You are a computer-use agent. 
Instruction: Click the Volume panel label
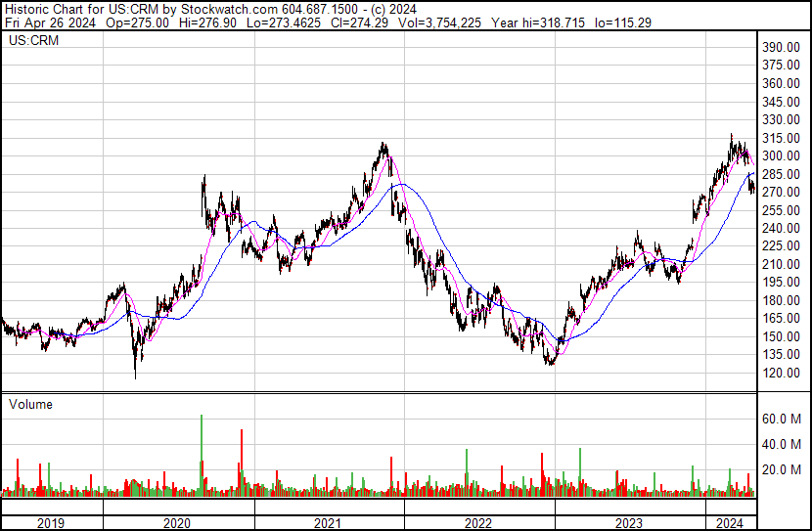coord(30,404)
